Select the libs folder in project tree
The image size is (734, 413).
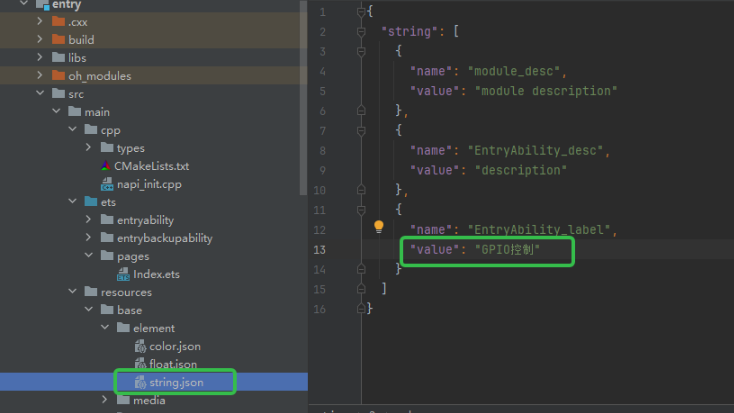click(76, 58)
